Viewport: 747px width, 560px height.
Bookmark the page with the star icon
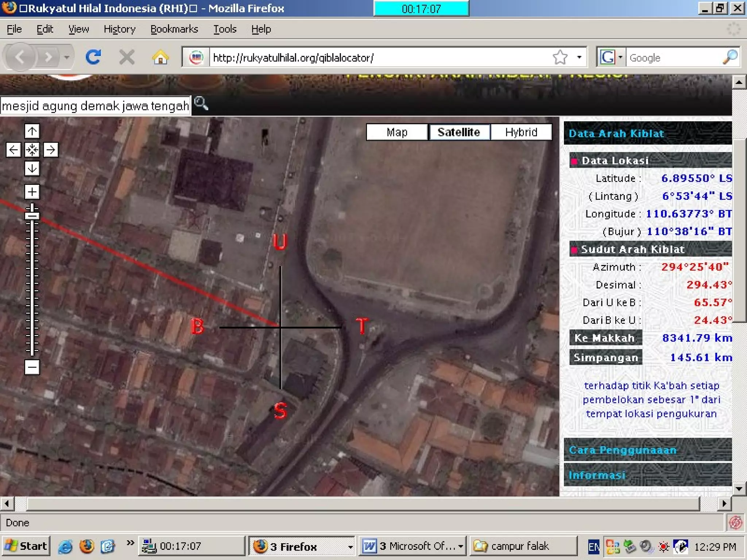(x=560, y=57)
